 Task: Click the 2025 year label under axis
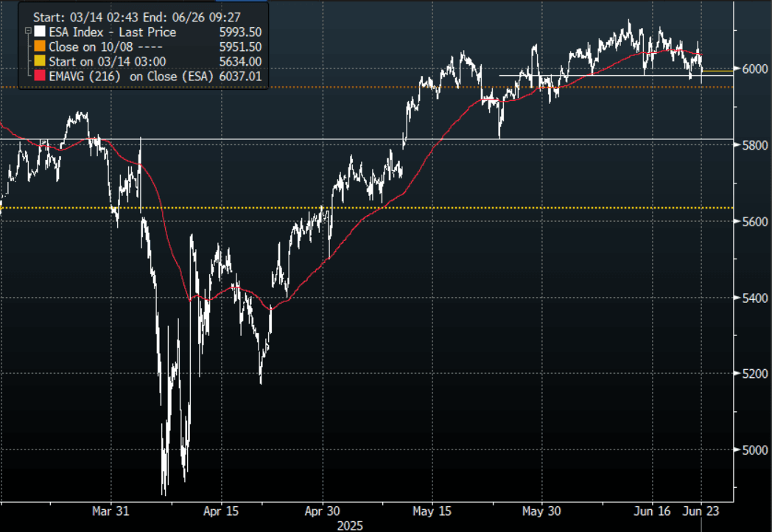350,526
